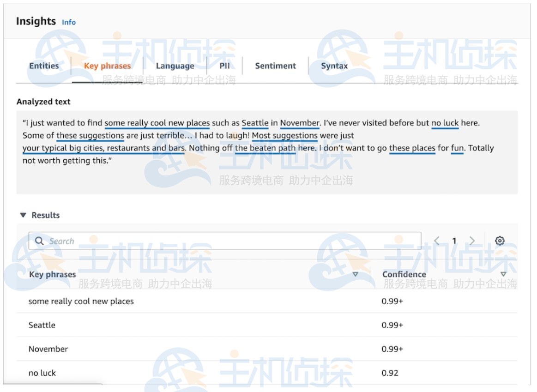Select the Key phrases tab
537x392 pixels.
[107, 66]
